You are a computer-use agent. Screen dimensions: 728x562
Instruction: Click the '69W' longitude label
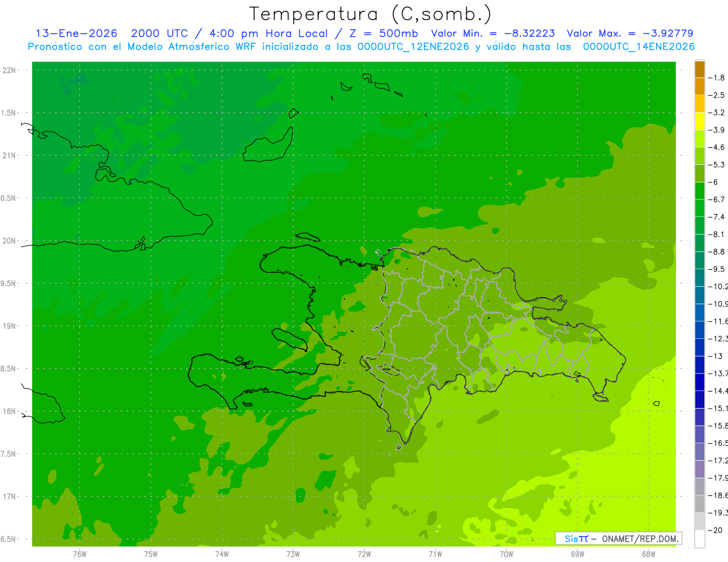(578, 554)
